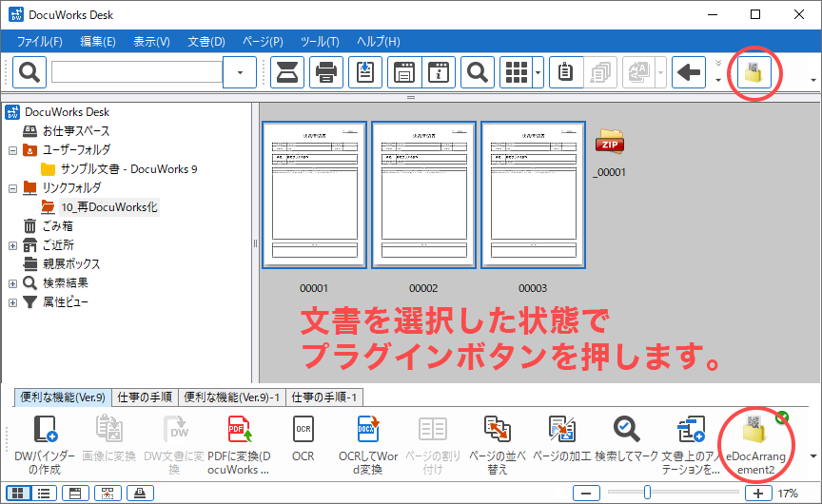Switch to 便利な機能(Ver.9)-1 tab
This screenshot has height=504, width=822.
(232, 397)
